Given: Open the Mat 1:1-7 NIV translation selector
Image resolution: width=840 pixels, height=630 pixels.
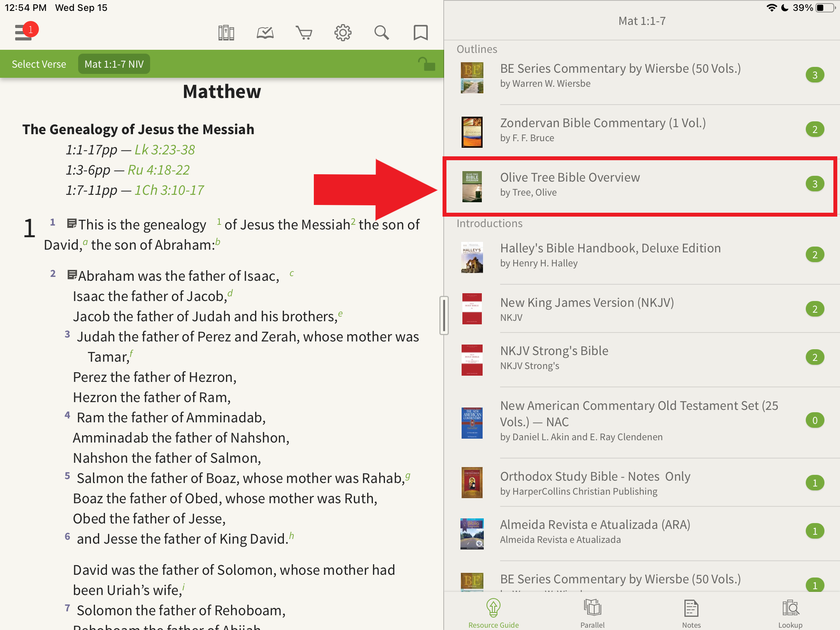Looking at the screenshot, I should click(114, 64).
